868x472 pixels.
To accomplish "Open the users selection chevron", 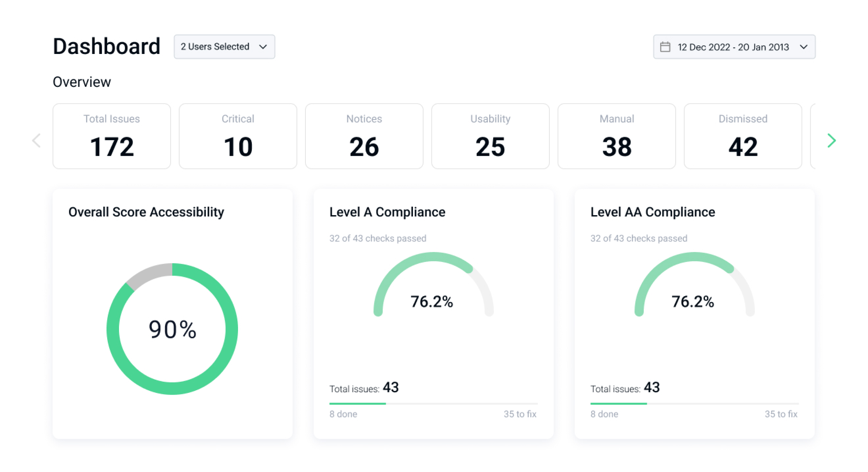I will point(263,47).
